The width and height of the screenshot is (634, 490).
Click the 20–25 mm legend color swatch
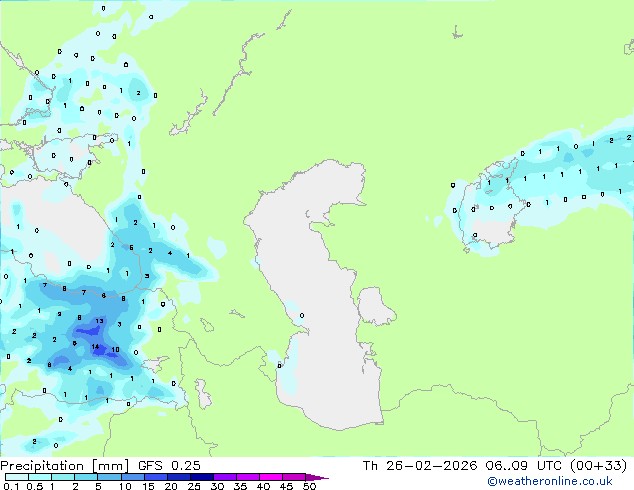pyautogui.click(x=179, y=477)
